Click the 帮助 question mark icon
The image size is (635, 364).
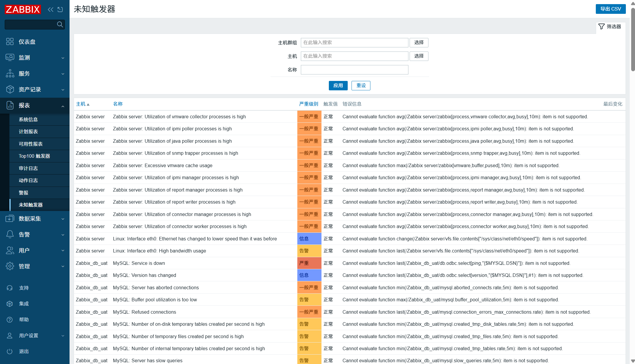10,320
